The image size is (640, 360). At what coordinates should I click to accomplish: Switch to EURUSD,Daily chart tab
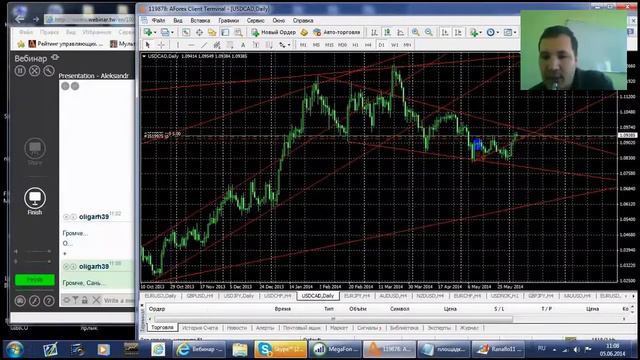pos(160,296)
